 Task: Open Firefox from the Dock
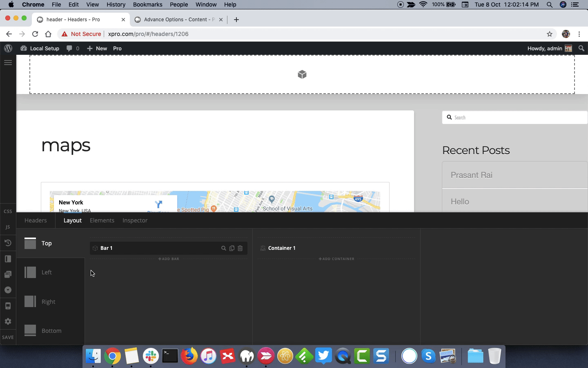pos(189,356)
